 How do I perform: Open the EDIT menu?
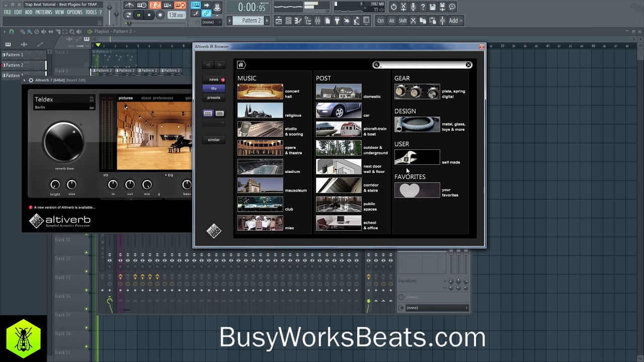18,12
